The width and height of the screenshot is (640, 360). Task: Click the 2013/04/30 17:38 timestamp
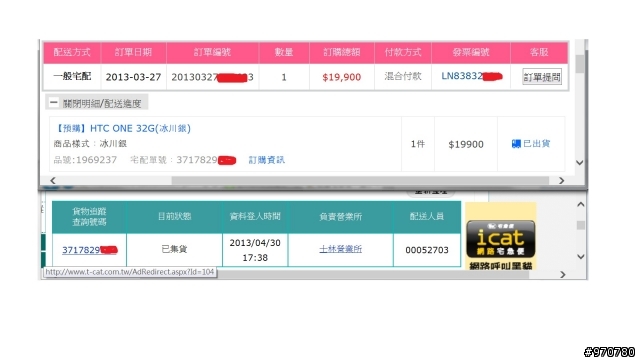point(255,250)
